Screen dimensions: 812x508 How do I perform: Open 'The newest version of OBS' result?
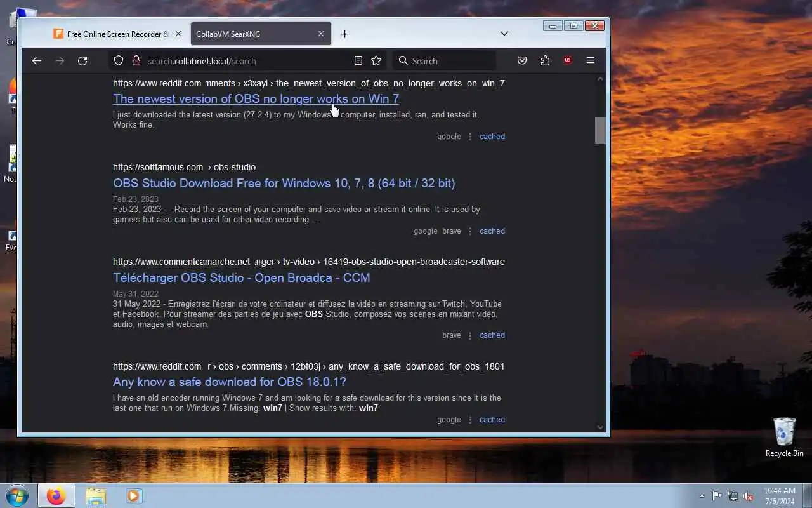click(x=256, y=99)
